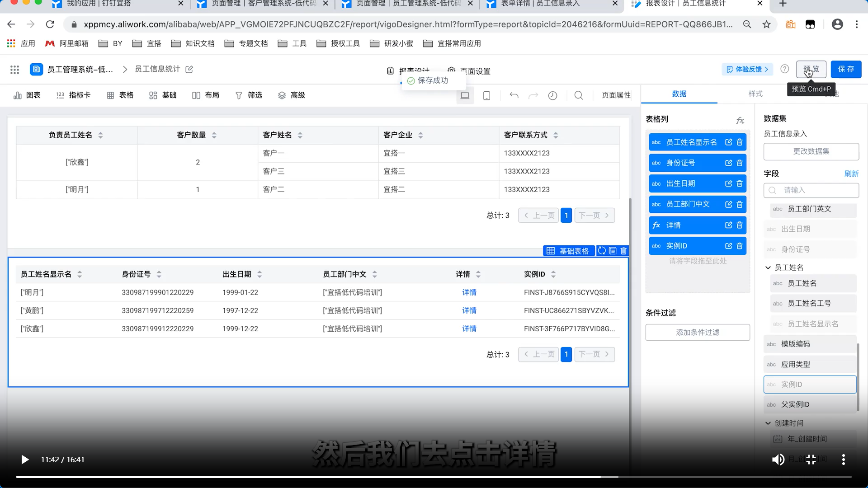Viewport: 868px width, 488px height.
Task: Open the 页面属性 panel
Action: (x=616, y=95)
